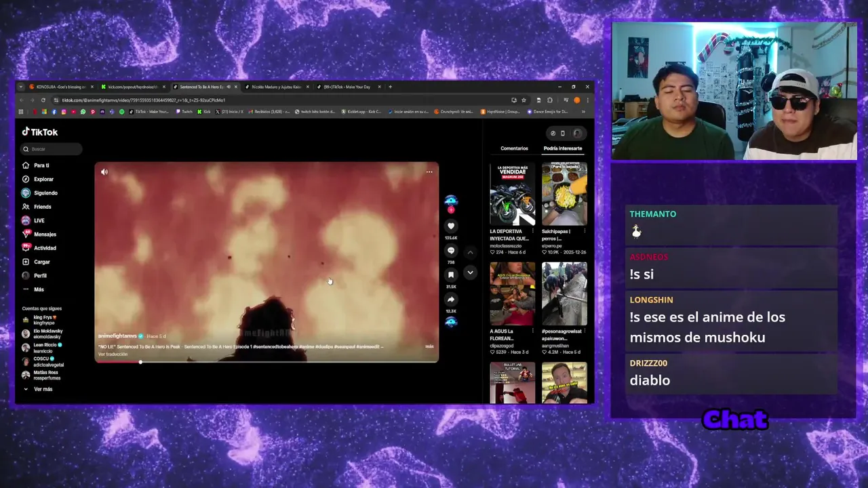Open TikTok LIVE
This screenshot has height=488, width=868.
click(33, 220)
